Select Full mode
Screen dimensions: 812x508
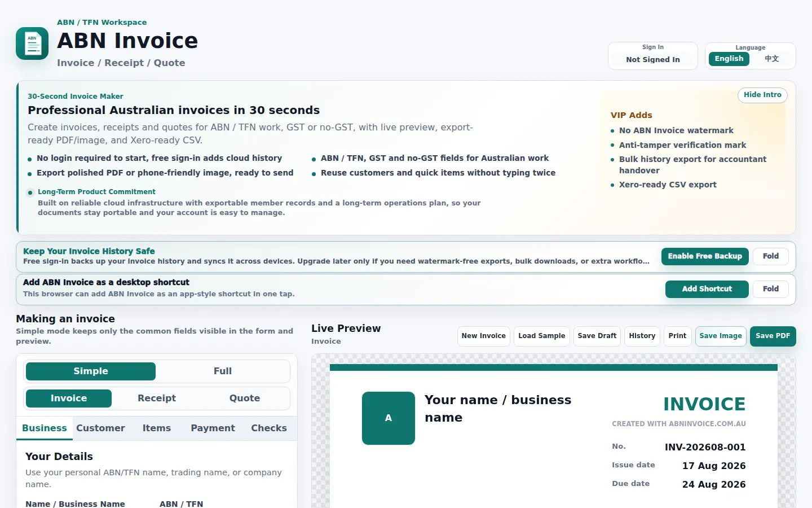223,371
